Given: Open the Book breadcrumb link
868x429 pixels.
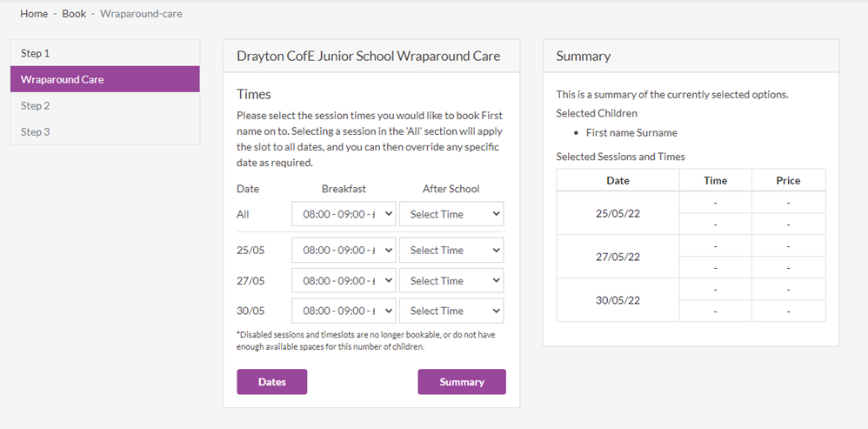Looking at the screenshot, I should (74, 14).
